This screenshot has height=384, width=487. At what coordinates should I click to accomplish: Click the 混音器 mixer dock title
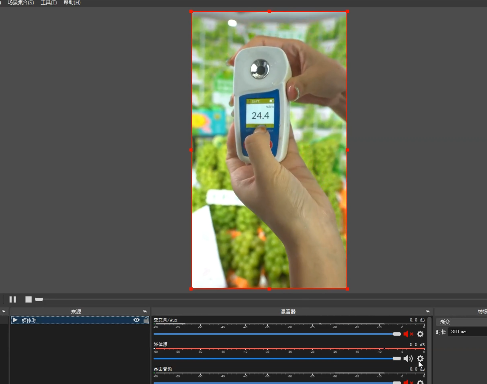[x=288, y=312]
